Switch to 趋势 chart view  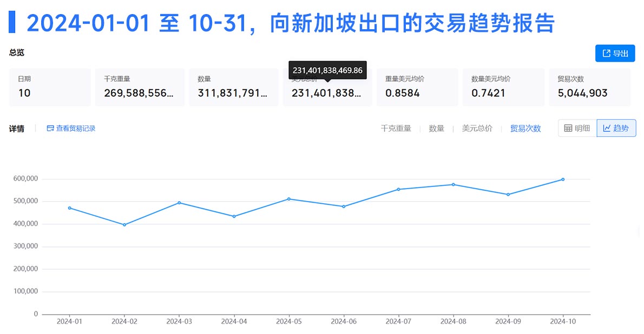click(x=616, y=128)
